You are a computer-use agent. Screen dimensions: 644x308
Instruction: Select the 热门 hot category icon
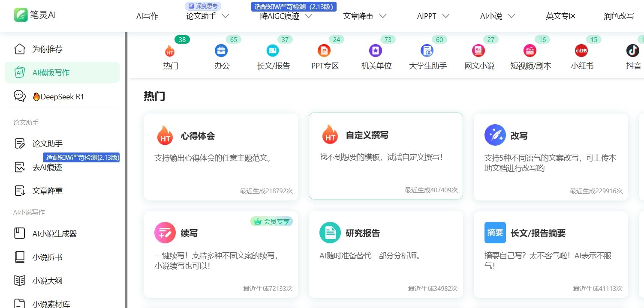[x=171, y=51]
